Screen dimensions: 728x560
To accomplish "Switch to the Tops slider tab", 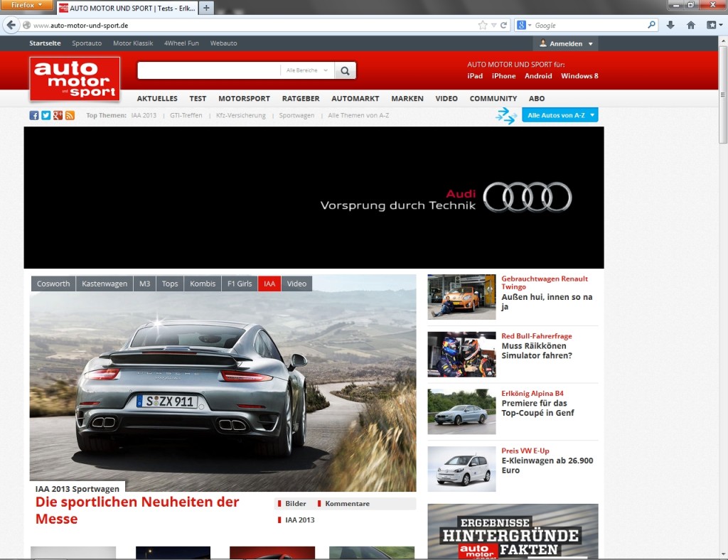I will pyautogui.click(x=170, y=284).
